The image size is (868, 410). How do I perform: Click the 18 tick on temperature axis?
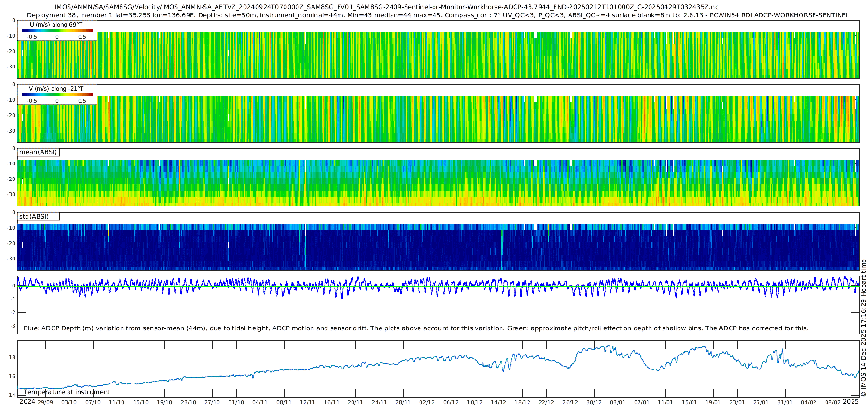12,357
